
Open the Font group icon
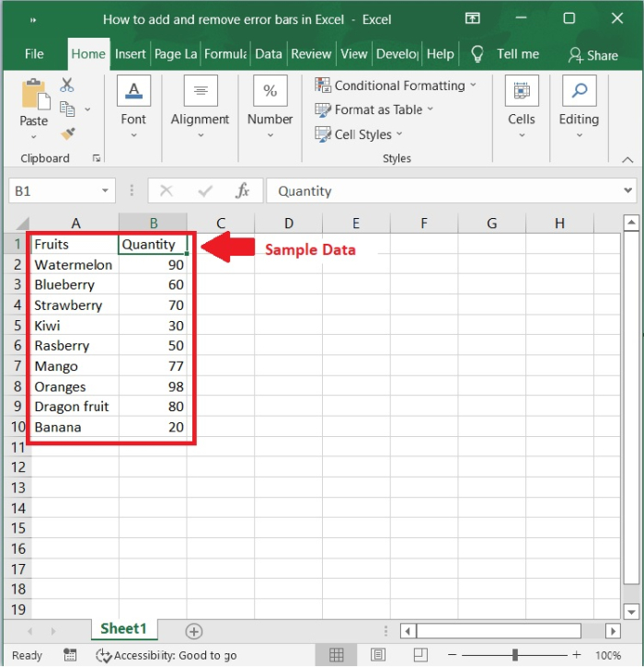click(133, 90)
